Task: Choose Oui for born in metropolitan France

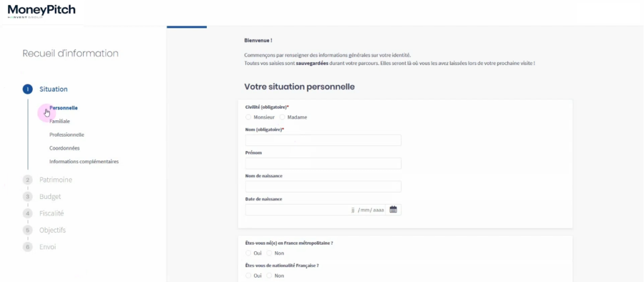Action: (248, 253)
